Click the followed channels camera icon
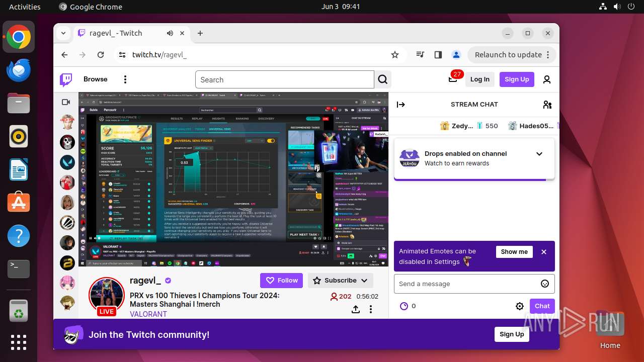Screen dimensions: 644x362 tap(66, 102)
